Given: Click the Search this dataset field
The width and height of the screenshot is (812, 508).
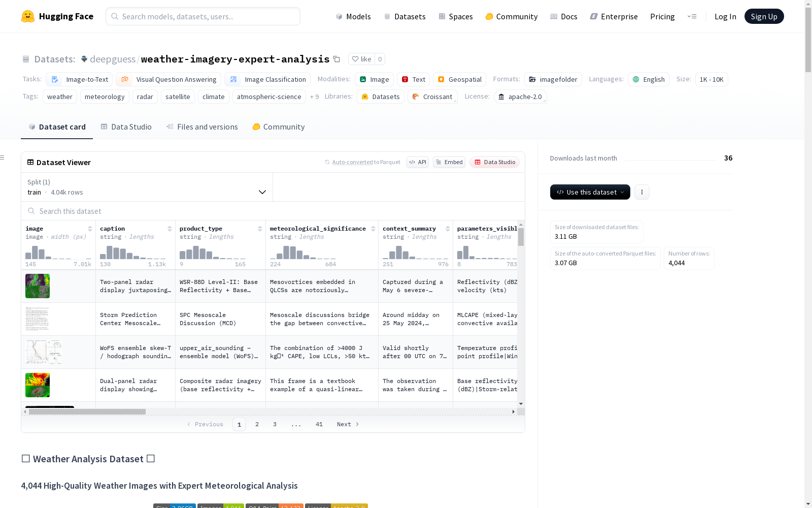Looking at the screenshot, I should (x=273, y=211).
